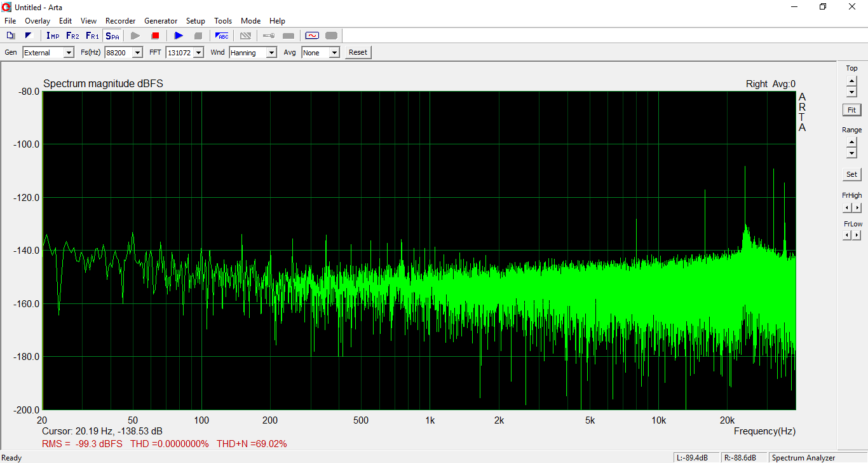Increase the Range with up arrow
The image size is (868, 463).
point(851,142)
